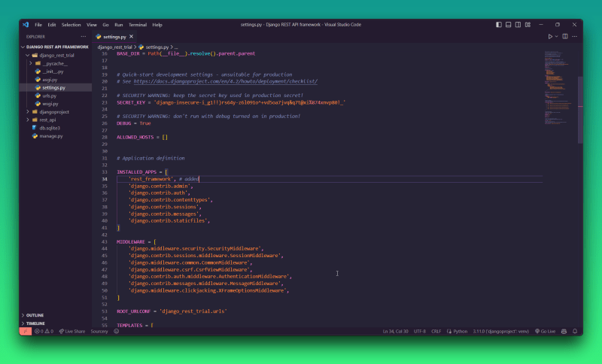Click Sourcery status bar item

[99, 332]
